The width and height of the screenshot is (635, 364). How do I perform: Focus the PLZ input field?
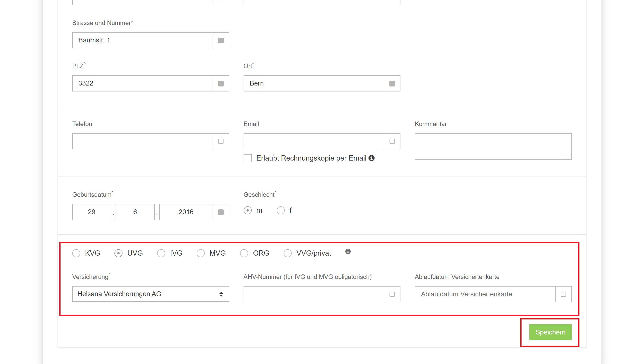pos(143,83)
